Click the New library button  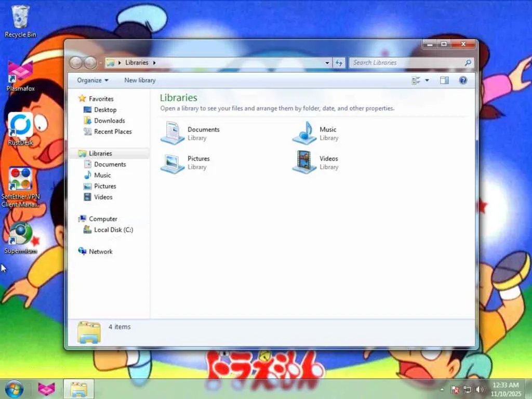click(140, 81)
